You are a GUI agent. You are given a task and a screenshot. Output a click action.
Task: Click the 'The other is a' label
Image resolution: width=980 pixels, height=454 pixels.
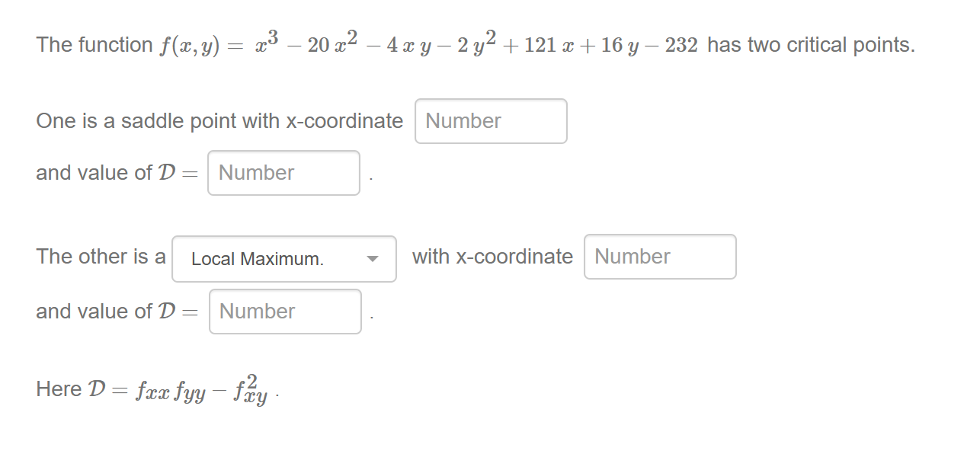(100, 257)
